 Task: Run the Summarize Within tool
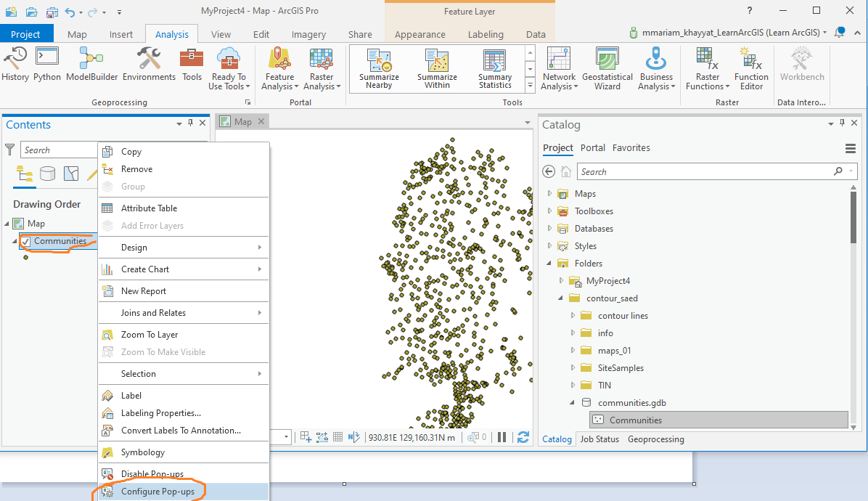(x=438, y=69)
